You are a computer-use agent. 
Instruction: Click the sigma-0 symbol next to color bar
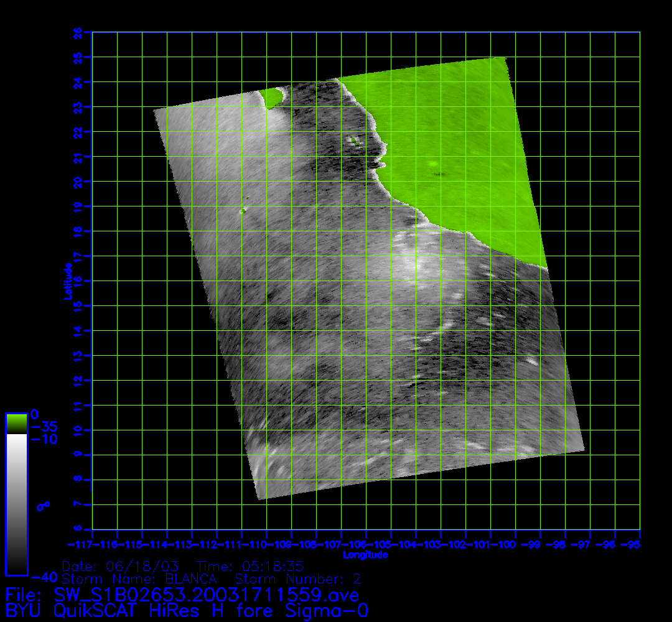43,506
